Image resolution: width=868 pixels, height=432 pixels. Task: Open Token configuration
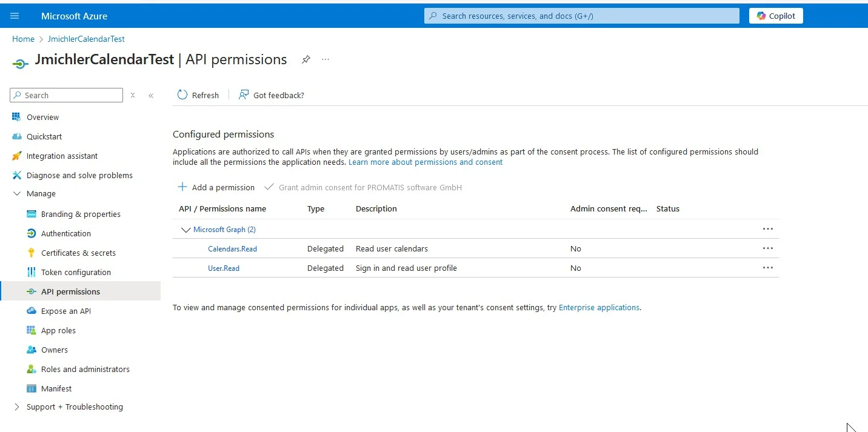[x=76, y=272]
